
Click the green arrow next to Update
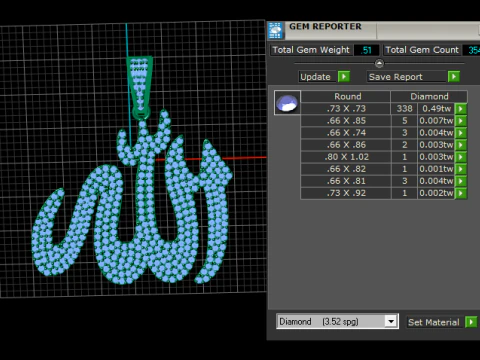344,77
